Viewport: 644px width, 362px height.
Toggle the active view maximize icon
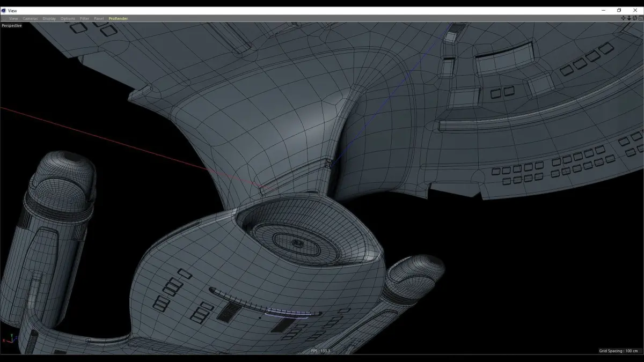pos(641,18)
